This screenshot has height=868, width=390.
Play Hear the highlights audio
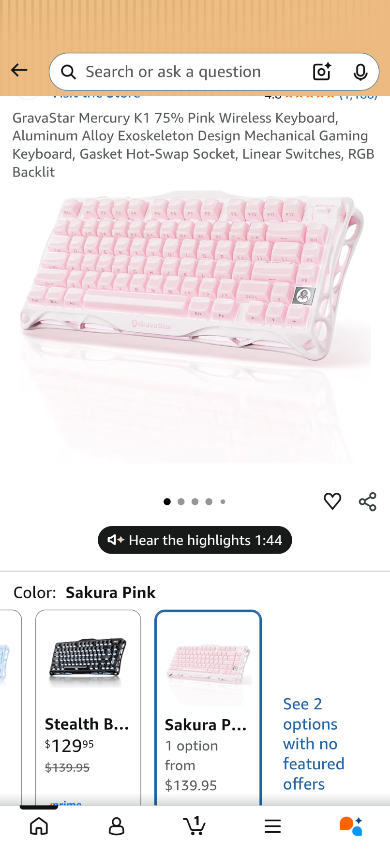(x=195, y=540)
